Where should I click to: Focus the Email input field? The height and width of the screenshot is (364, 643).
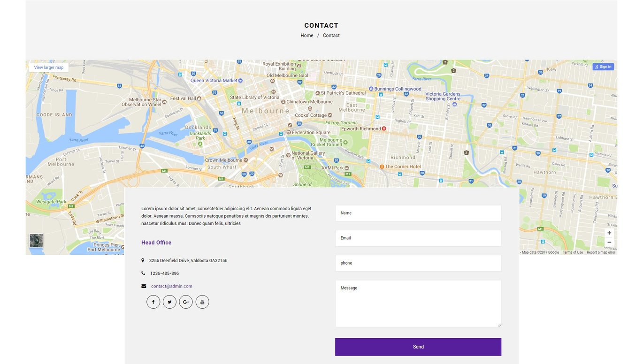click(x=418, y=238)
